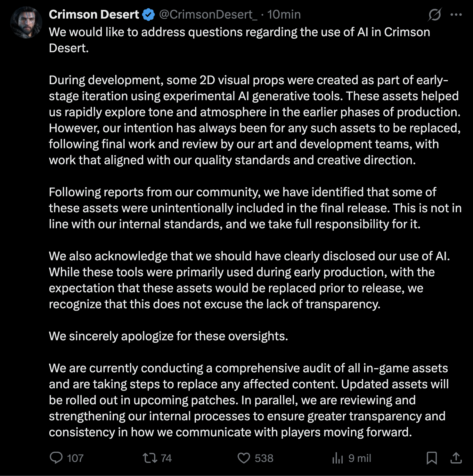This screenshot has width=473, height=476.
Task: Open the three-dot more options menu
Action: click(x=456, y=14)
